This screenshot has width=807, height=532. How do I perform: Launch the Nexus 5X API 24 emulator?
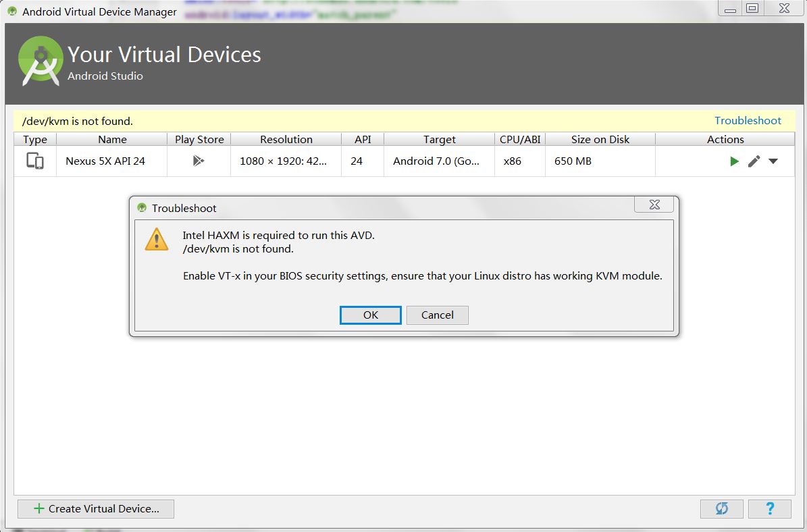coord(735,161)
